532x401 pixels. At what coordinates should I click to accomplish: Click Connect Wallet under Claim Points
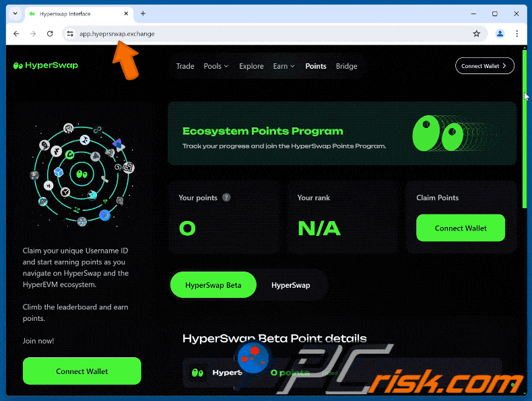461,228
